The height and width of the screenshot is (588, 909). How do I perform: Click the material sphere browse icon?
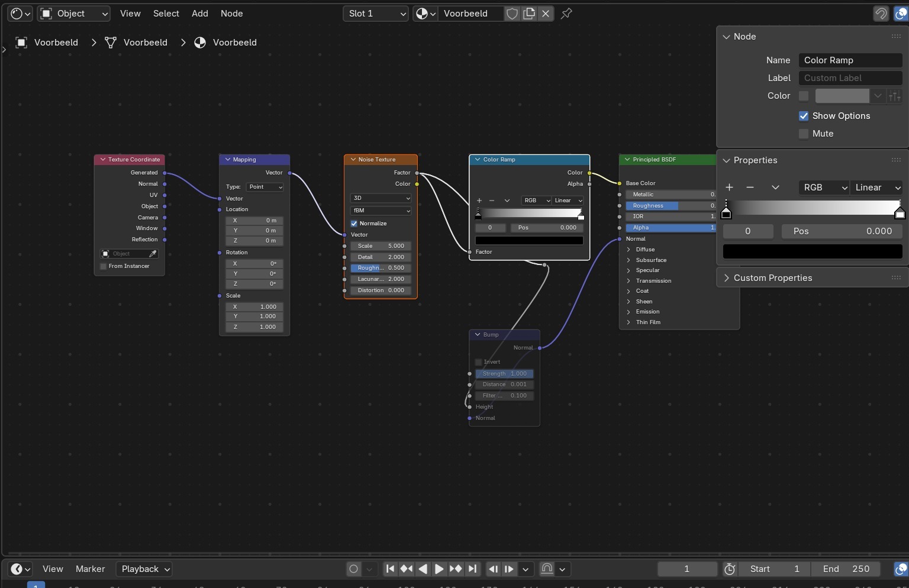425,13
